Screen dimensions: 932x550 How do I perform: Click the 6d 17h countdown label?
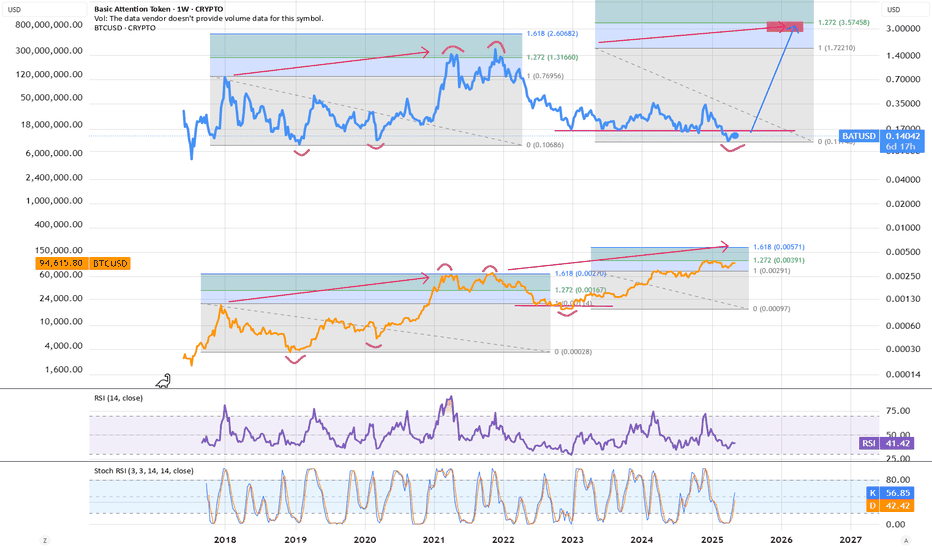[x=900, y=146]
